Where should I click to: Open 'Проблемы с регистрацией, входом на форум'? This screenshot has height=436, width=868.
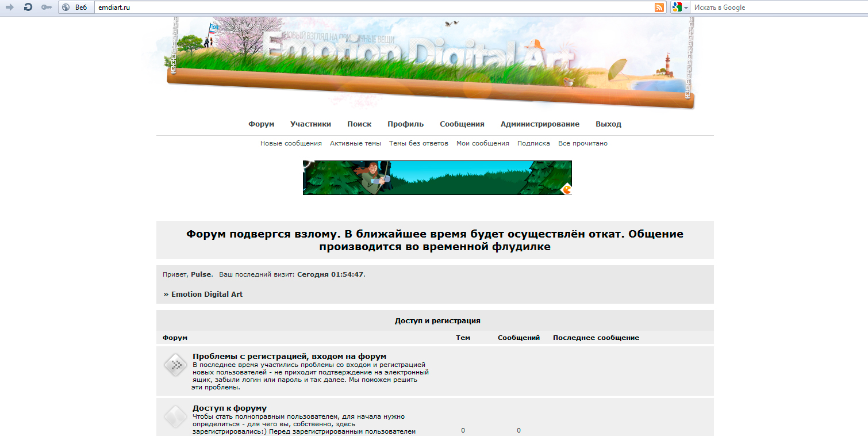pyautogui.click(x=289, y=357)
